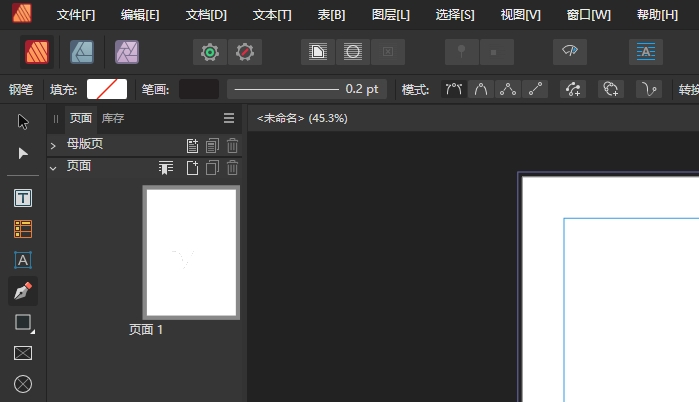Open the 选择[S] menu

click(x=455, y=15)
